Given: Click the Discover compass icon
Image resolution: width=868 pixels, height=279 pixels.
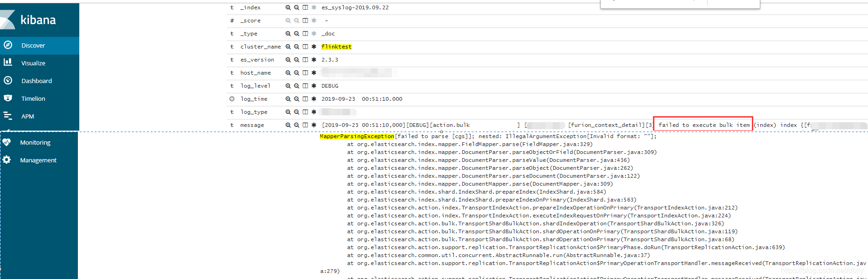Looking at the screenshot, I should coord(8,45).
